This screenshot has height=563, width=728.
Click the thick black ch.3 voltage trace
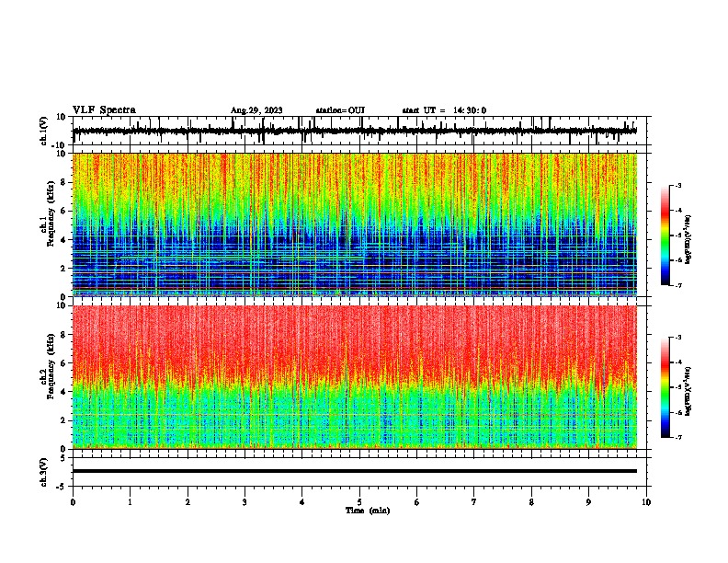tap(354, 471)
